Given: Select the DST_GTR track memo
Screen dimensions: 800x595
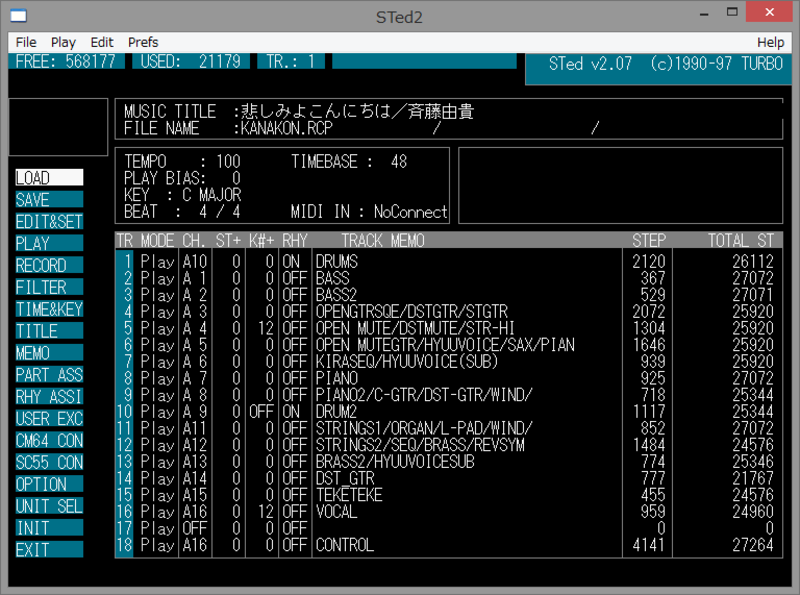Looking at the screenshot, I should tap(345, 478).
